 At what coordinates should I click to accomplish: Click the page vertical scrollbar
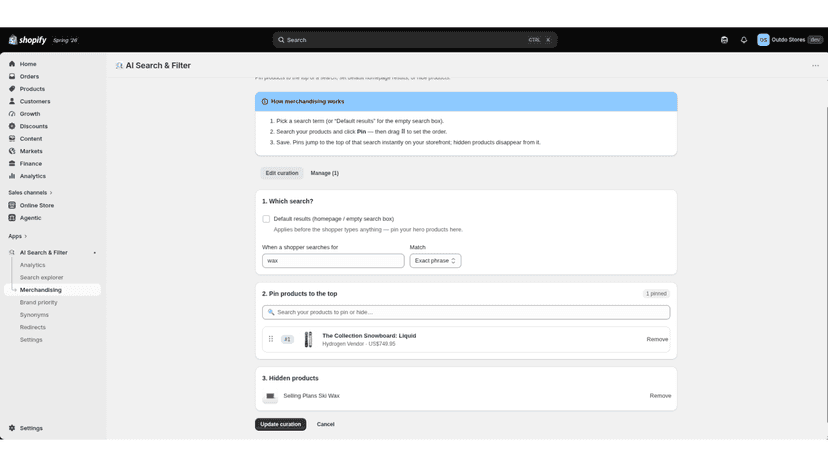(x=826, y=264)
